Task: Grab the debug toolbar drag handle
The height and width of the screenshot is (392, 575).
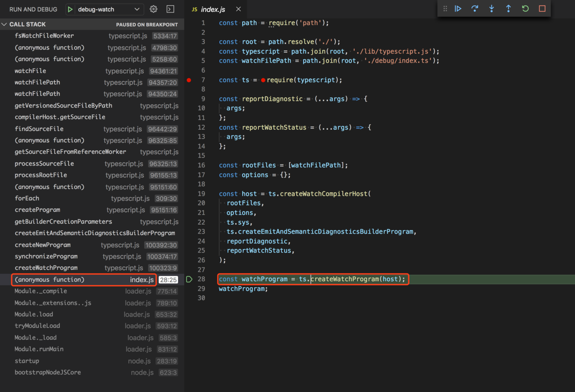Action: [444, 8]
